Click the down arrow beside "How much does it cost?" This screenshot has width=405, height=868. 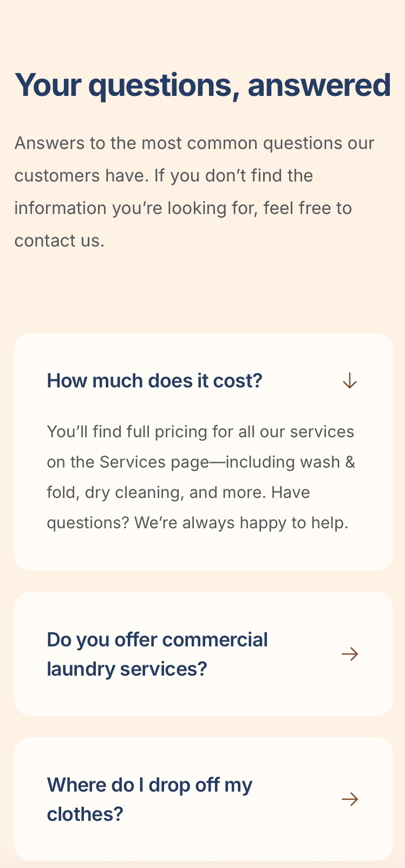click(x=350, y=381)
